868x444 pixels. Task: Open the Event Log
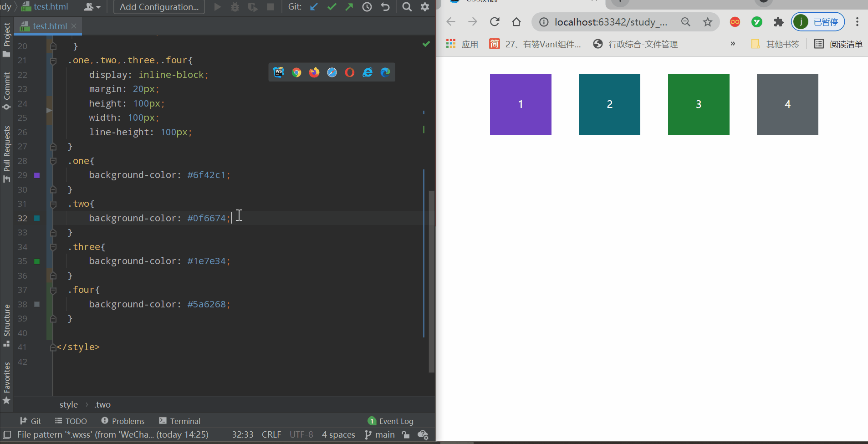coord(391,421)
